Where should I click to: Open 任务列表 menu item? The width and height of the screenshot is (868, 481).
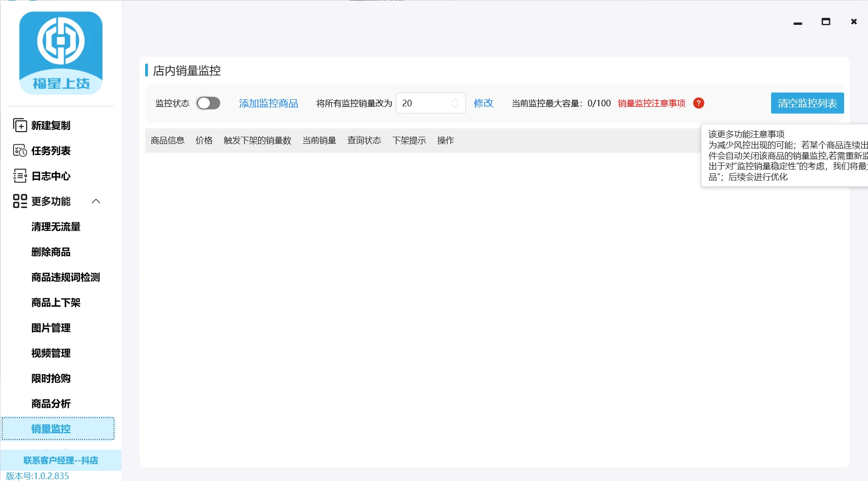pyautogui.click(x=51, y=151)
